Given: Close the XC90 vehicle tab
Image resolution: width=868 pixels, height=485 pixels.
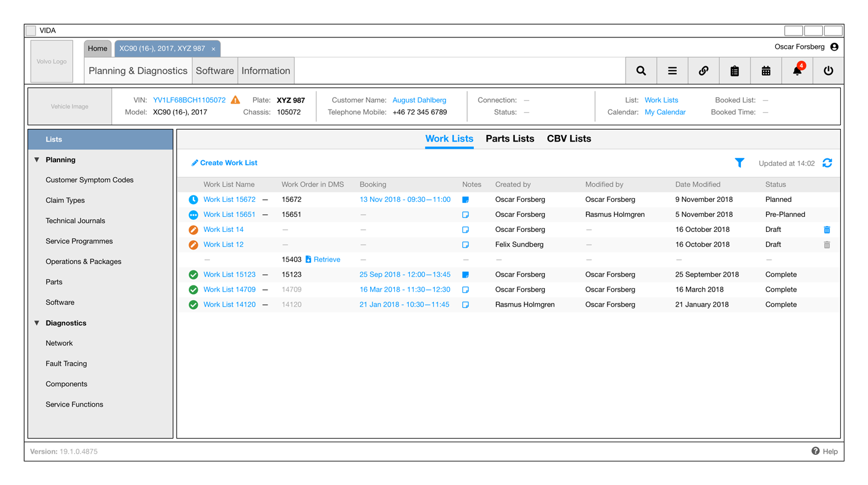Looking at the screenshot, I should [213, 49].
